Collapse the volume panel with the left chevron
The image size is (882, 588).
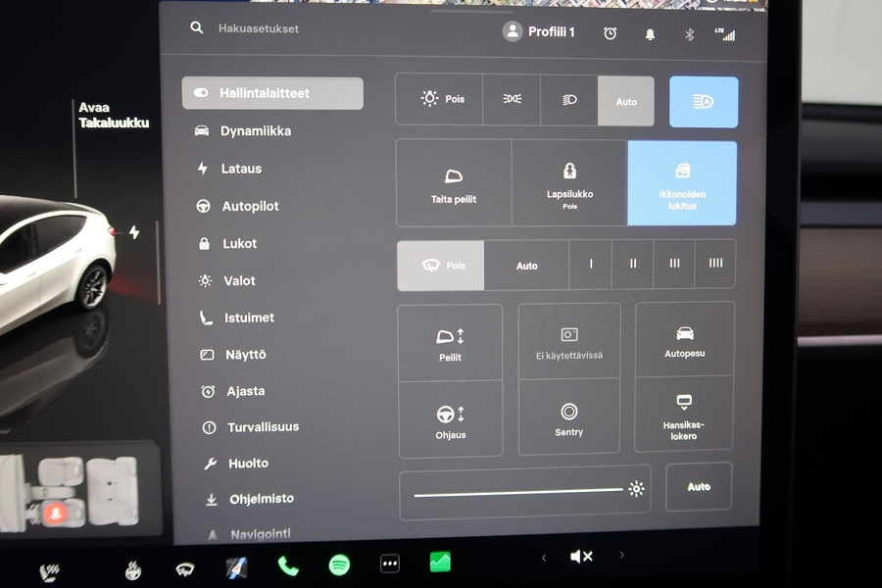click(x=544, y=557)
